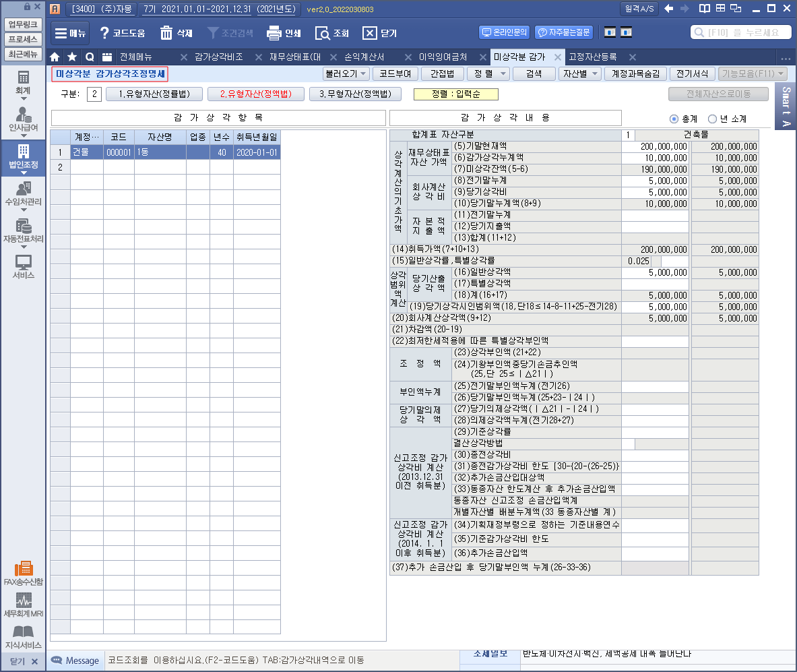Open 코드도움 help
The image size is (797, 672).
pos(122,33)
